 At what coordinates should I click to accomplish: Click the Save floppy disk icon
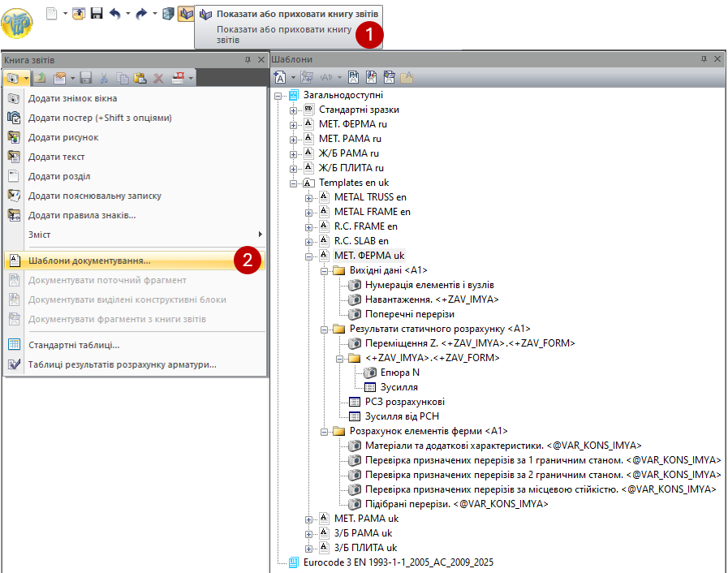click(x=96, y=14)
